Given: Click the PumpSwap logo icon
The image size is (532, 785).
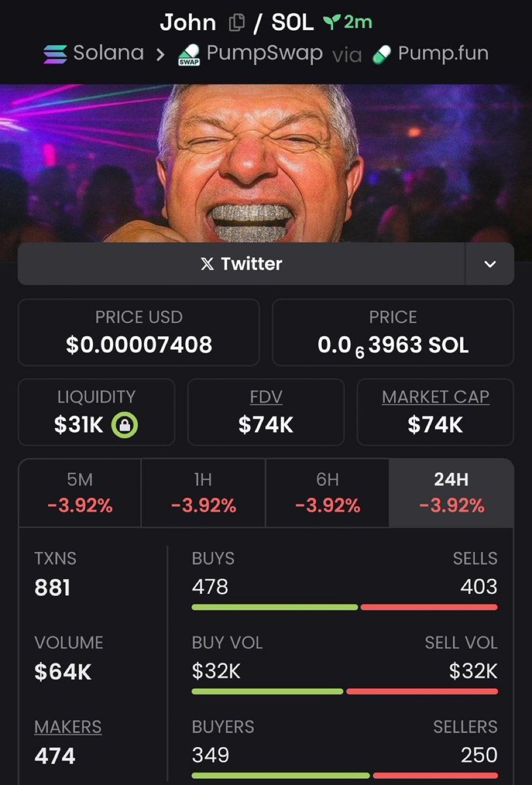Looking at the screenshot, I should tap(188, 55).
